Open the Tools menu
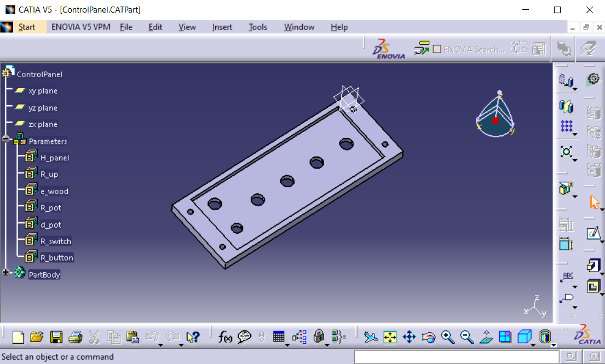Screen dimensions: 605x364 (x=257, y=27)
